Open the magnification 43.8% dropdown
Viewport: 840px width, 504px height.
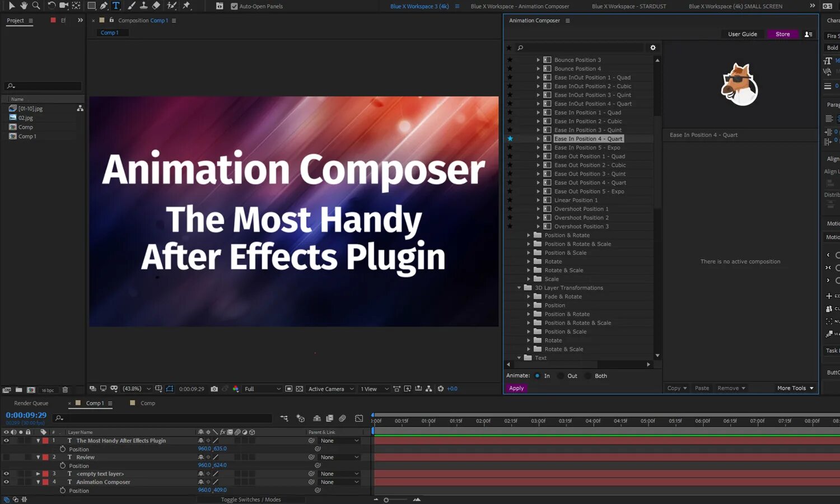136,389
